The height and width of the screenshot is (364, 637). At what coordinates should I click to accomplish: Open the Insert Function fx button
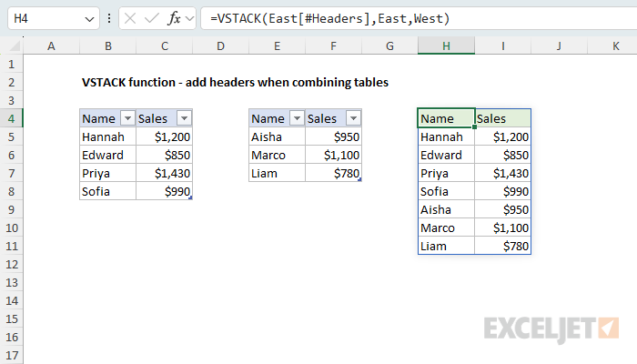pyautogui.click(x=174, y=18)
